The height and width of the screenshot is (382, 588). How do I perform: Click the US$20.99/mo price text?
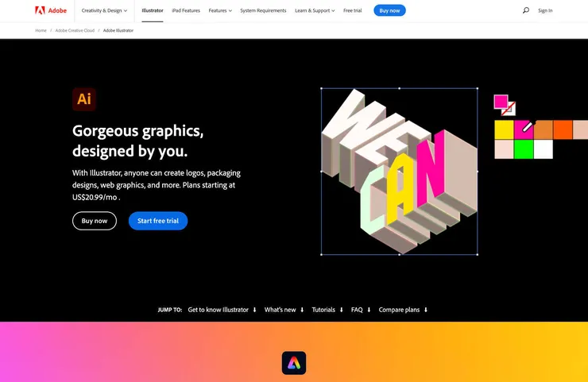click(x=95, y=197)
